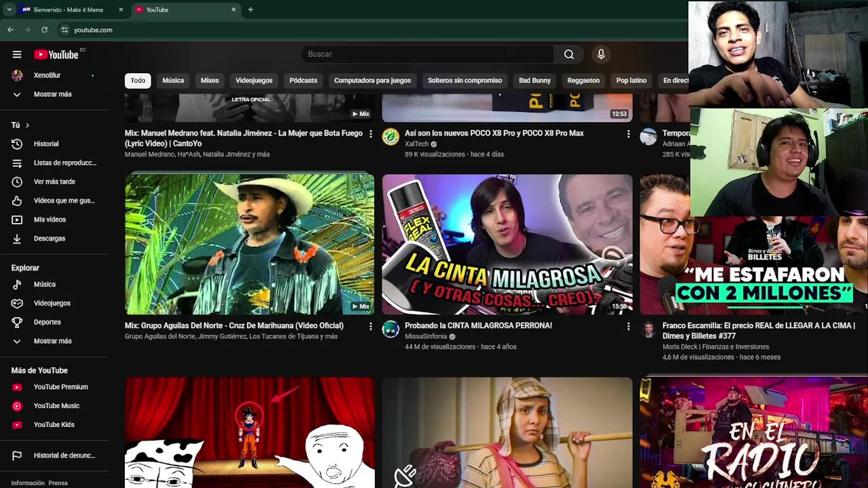The image size is (868, 488).
Task: Open the YouTube hamburger guide menu
Action: click(x=17, y=54)
